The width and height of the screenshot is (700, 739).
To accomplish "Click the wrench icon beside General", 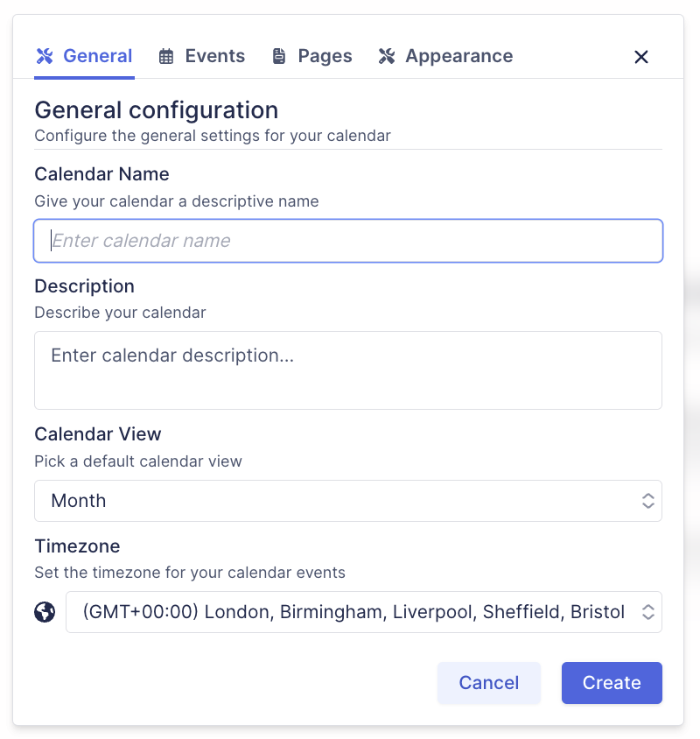I will (x=45, y=57).
